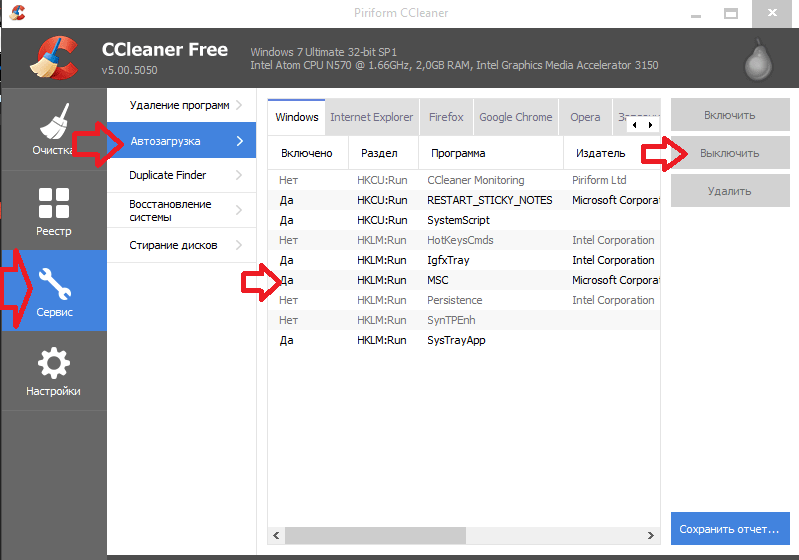This screenshot has height=560, width=799.
Task: Click the left arrow of horizontal scrollbar
Action: [x=276, y=535]
